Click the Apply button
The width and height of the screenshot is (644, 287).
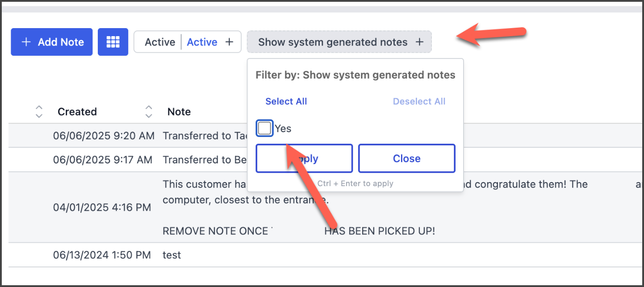coord(304,158)
